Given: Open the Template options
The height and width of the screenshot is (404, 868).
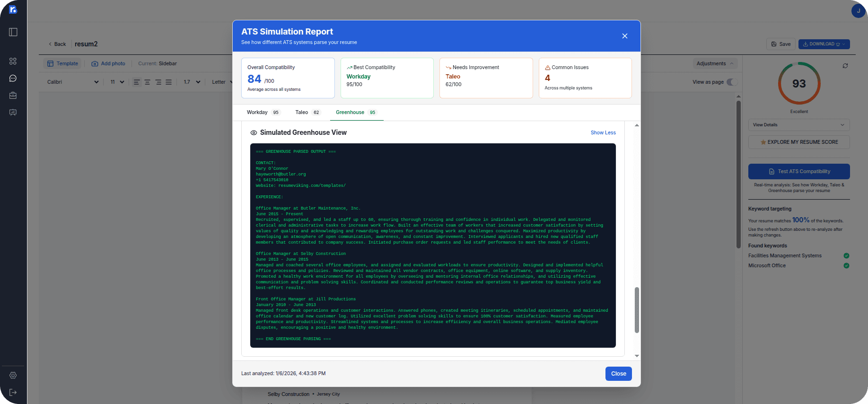Looking at the screenshot, I should [x=62, y=63].
